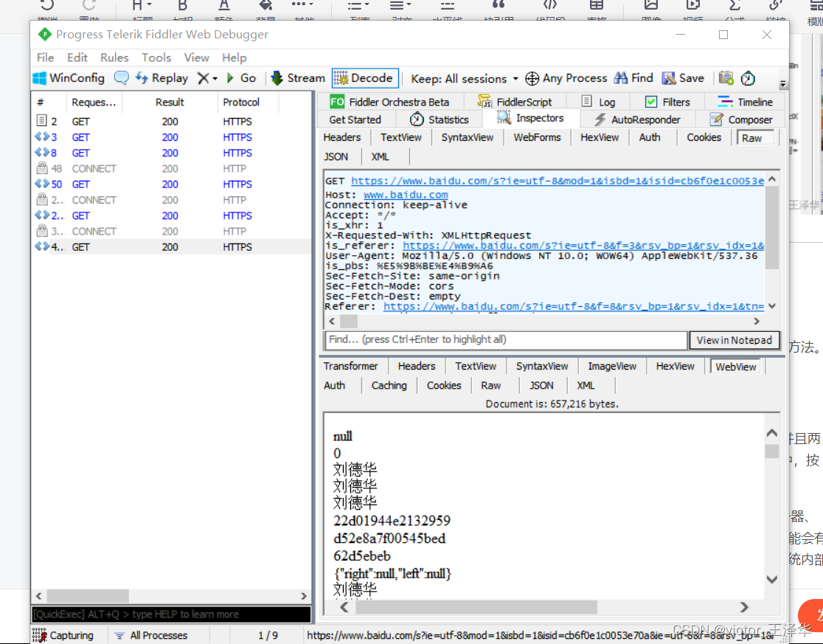Viewport: 823px width, 644px height.
Task: Open the Help menu
Action: [234, 58]
